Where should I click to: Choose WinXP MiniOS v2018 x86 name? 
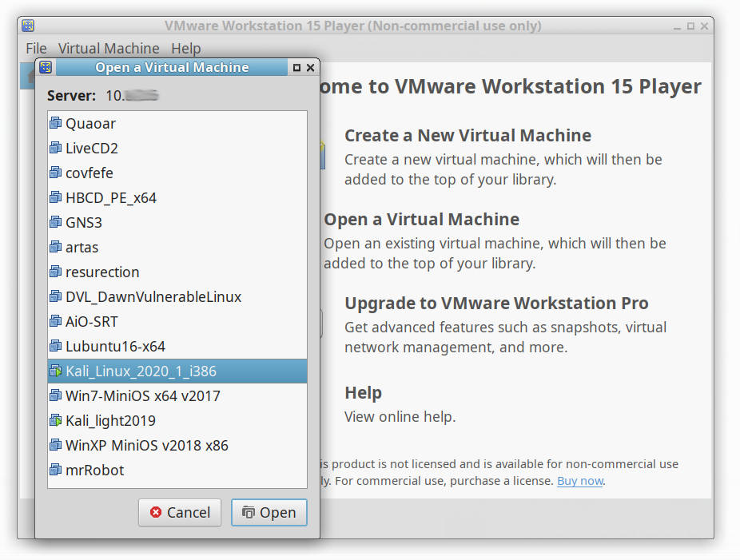pos(147,445)
